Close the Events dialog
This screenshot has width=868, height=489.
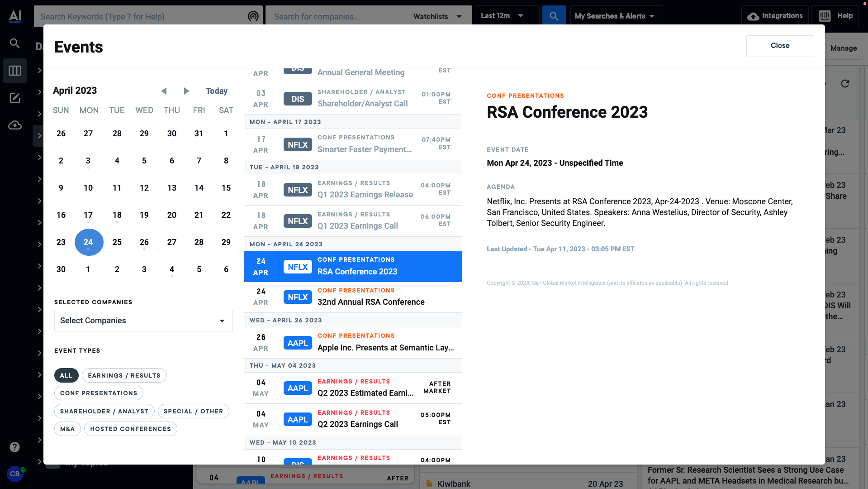[780, 46]
